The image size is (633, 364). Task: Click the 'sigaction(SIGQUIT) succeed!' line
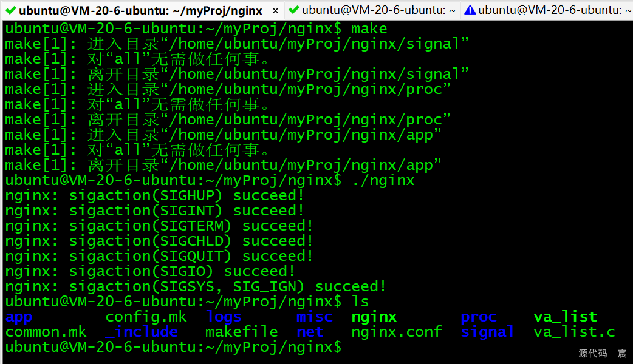point(159,256)
